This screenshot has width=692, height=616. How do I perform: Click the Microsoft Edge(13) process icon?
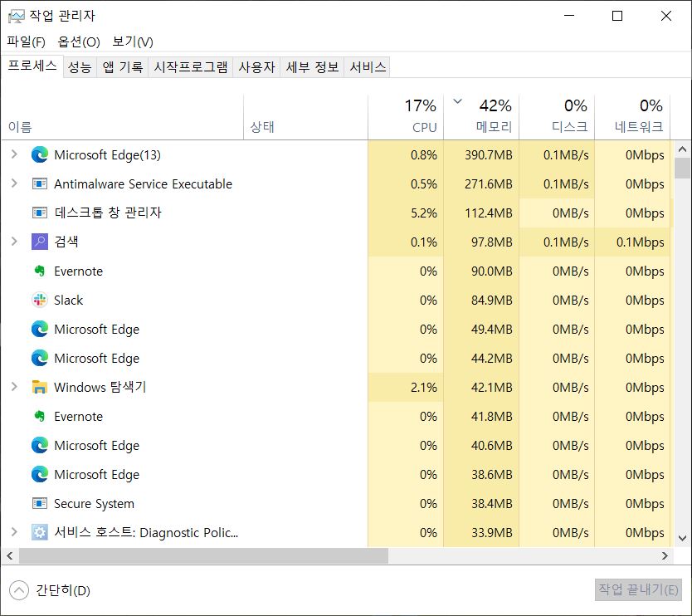39,154
